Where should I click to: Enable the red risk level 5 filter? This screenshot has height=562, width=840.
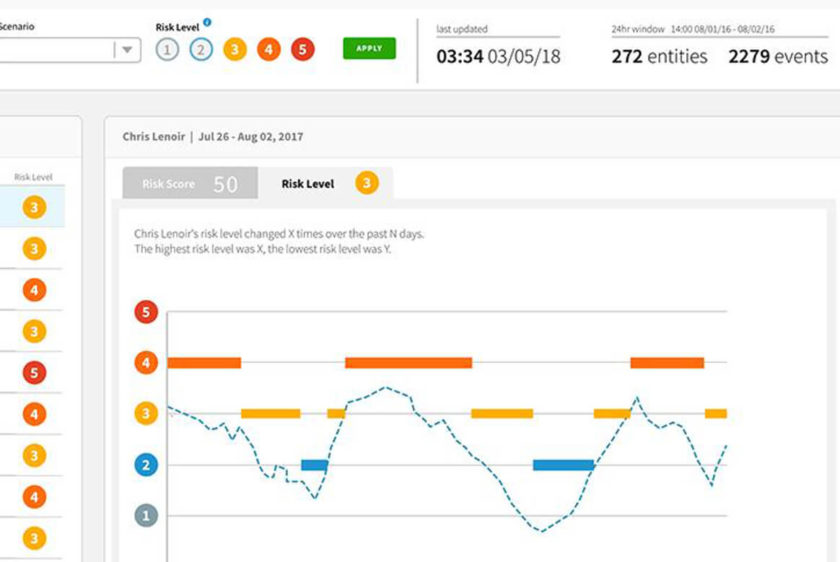coord(302,49)
